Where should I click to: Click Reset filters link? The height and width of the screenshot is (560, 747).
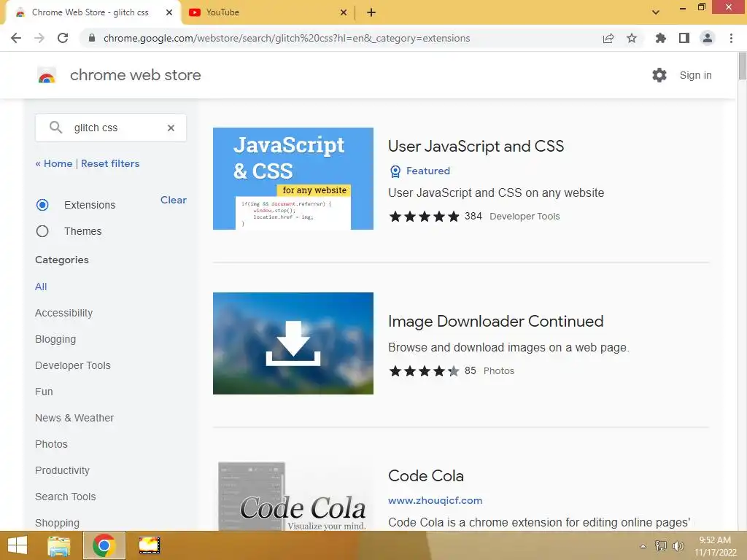(110, 163)
